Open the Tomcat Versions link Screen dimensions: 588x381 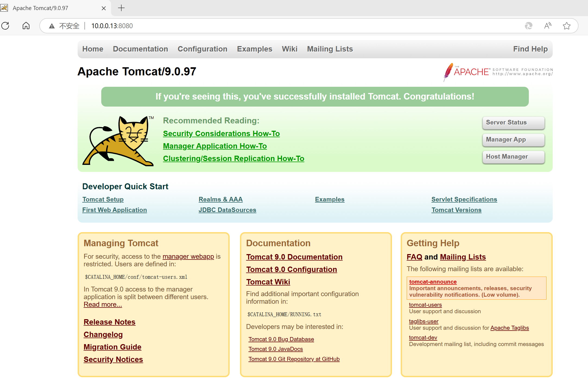tap(456, 210)
